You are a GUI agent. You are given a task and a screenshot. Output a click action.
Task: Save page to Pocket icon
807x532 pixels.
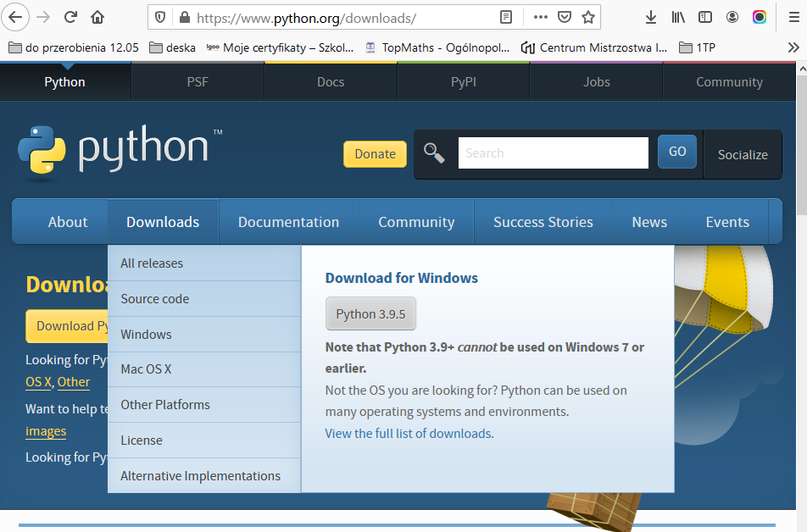[565, 18]
